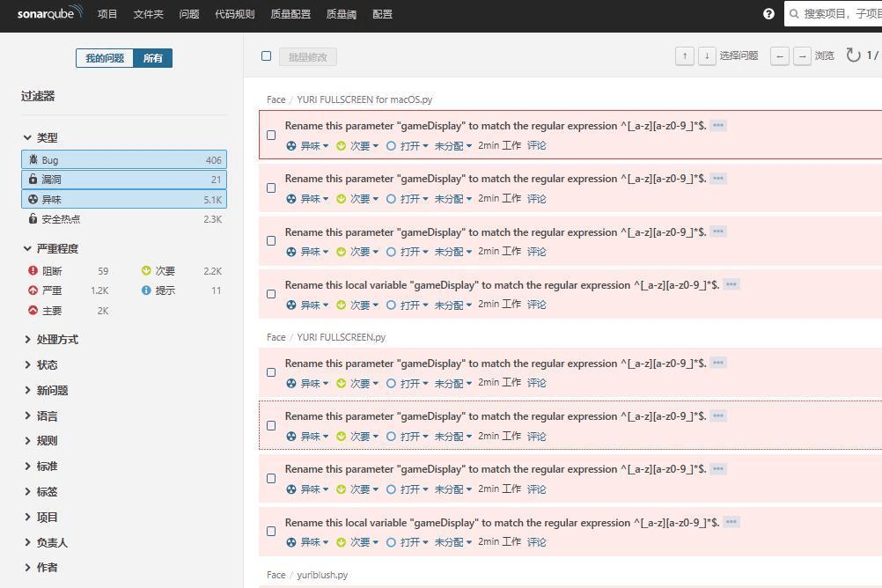Tick checkbox of second macOS.py issue
This screenshot has width=882, height=588.
pyautogui.click(x=271, y=188)
